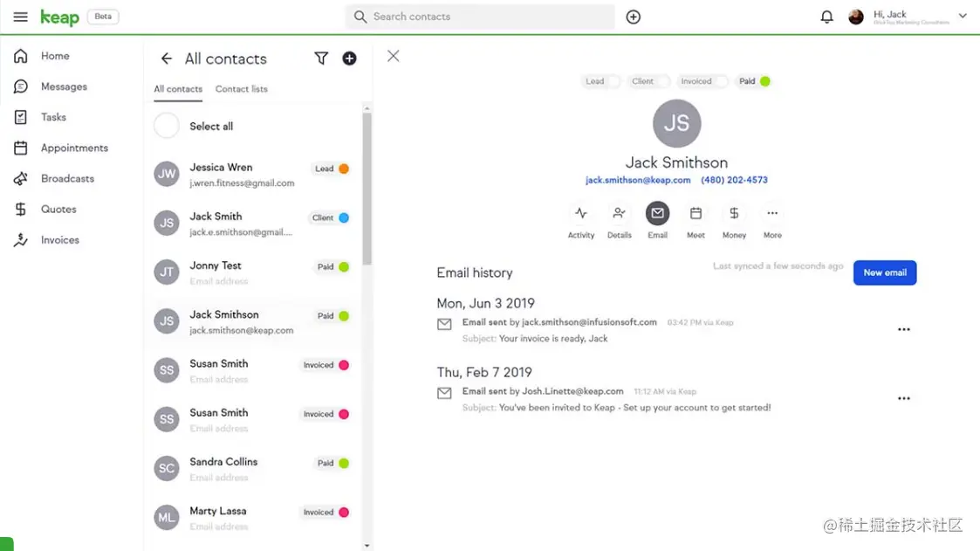The width and height of the screenshot is (980, 551).
Task: Click the New email button
Action: point(884,272)
